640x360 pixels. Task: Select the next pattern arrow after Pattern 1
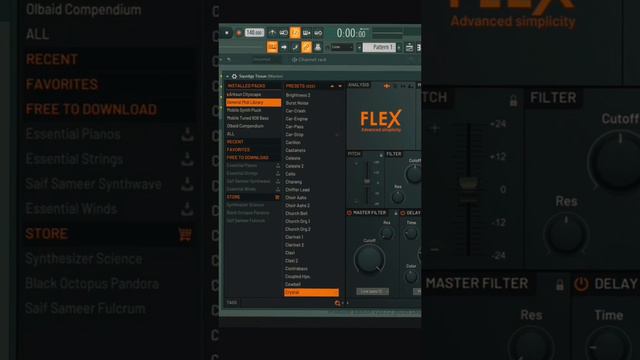tap(399, 47)
